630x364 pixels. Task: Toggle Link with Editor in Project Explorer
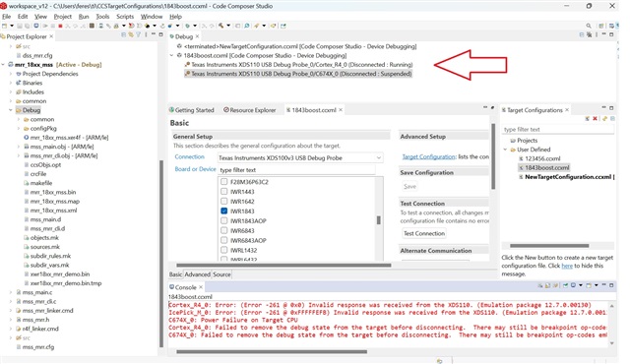[131, 34]
